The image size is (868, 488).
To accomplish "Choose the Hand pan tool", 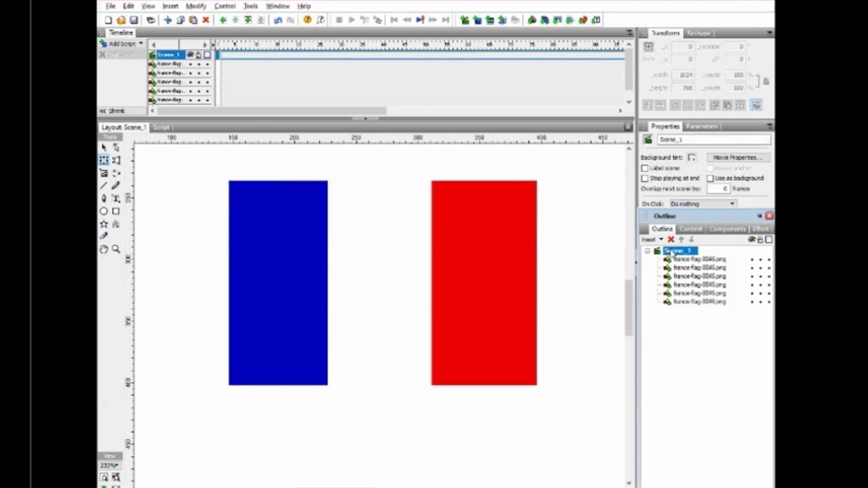I will [x=104, y=249].
